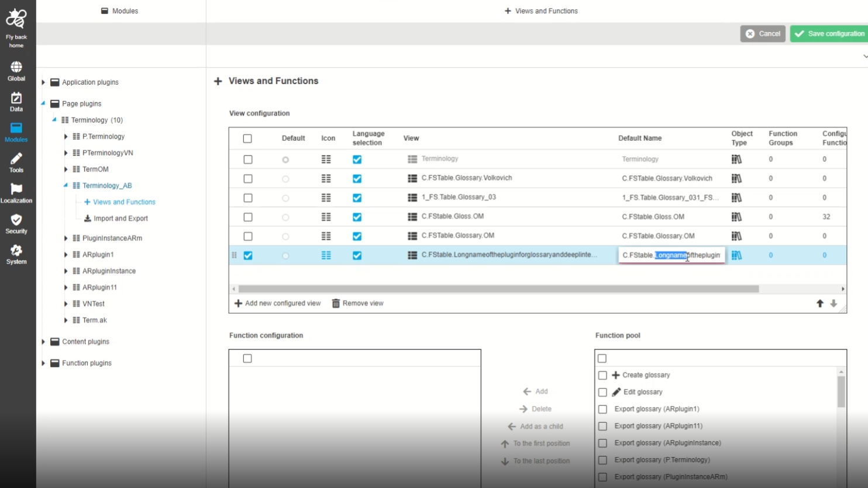The image size is (868, 488).
Task: Open Import and Export tree item
Action: (x=120, y=219)
